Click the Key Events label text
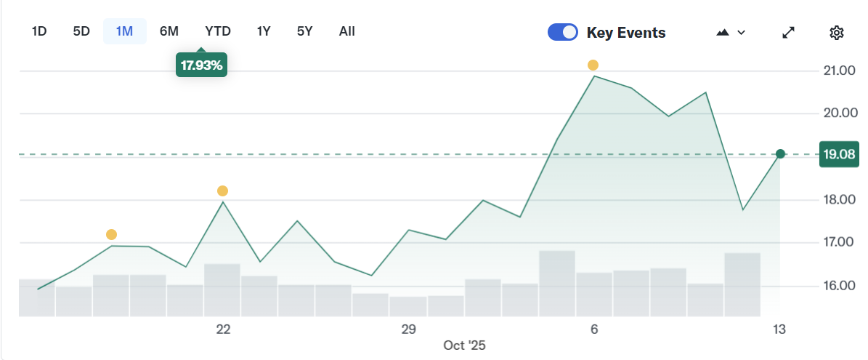The width and height of the screenshot is (868, 360). pos(626,33)
